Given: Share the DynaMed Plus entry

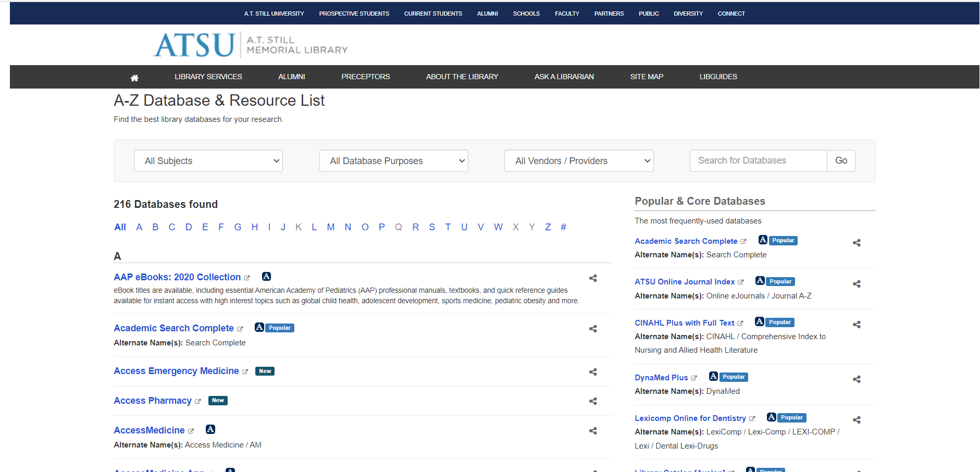Looking at the screenshot, I should click(857, 379).
